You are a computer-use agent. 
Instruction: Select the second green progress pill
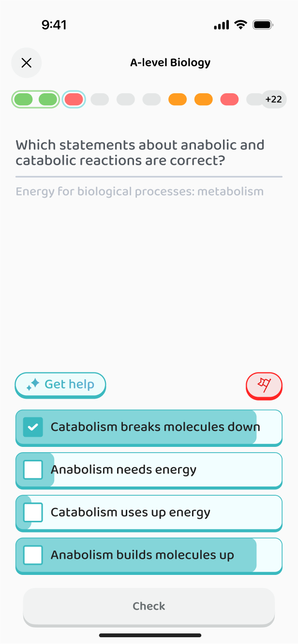pyautogui.click(x=48, y=100)
